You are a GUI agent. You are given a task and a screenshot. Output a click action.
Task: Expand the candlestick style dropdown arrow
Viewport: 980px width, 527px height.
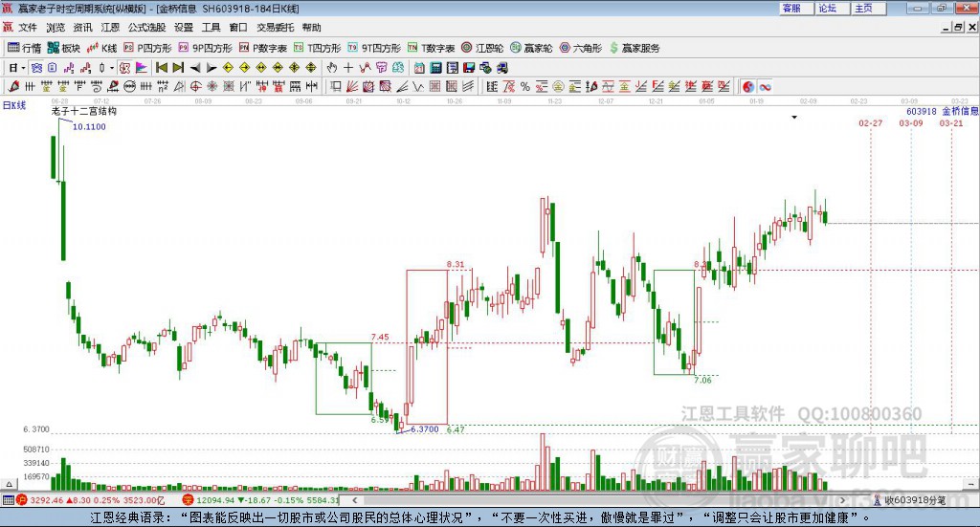click(x=112, y=68)
